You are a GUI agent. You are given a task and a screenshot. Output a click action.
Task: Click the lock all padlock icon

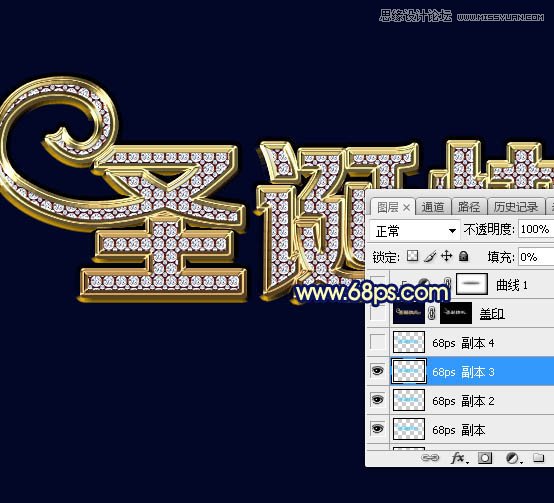coord(464,256)
